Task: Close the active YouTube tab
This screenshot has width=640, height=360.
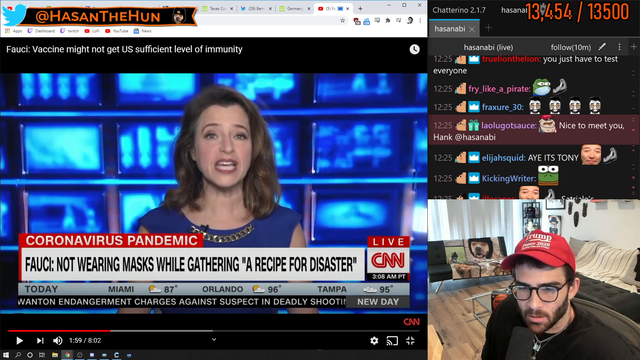Action: tap(348, 9)
